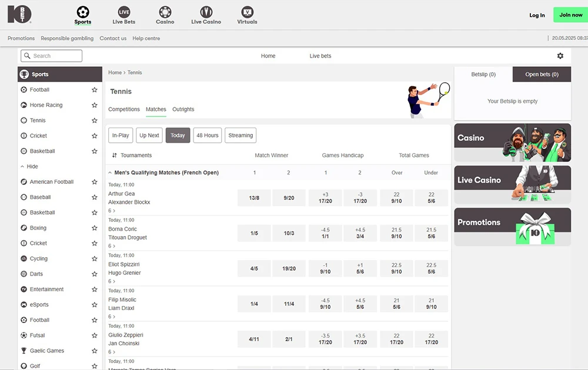Expand more markets for Arthur Gea match
Viewport: 588px width, 370px height.
(112, 210)
